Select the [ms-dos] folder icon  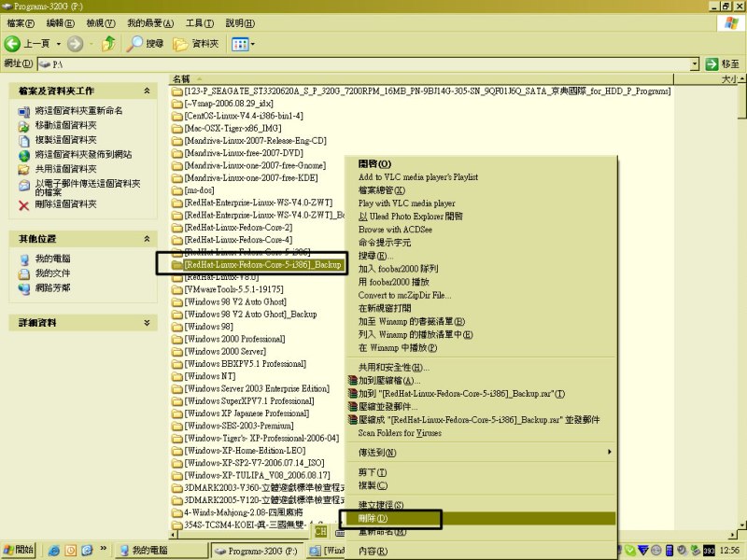(x=177, y=190)
